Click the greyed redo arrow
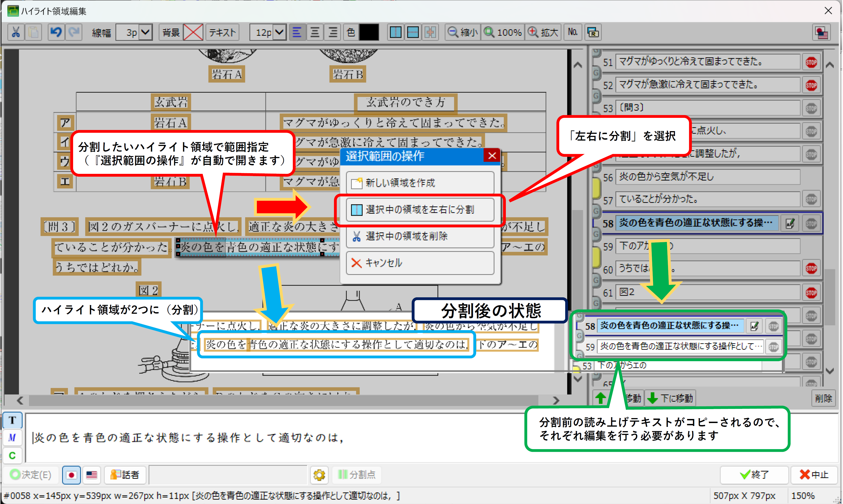The height and width of the screenshot is (504, 843). (74, 32)
